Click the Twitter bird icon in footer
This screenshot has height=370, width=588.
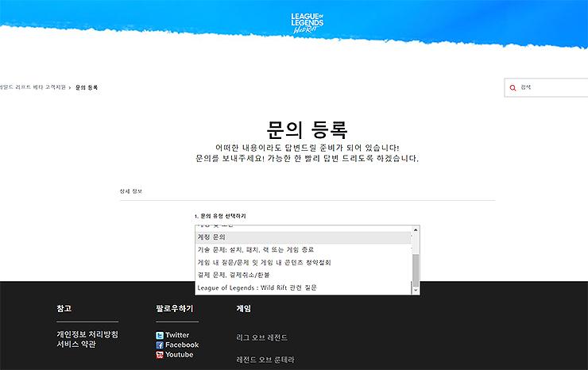tap(160, 335)
